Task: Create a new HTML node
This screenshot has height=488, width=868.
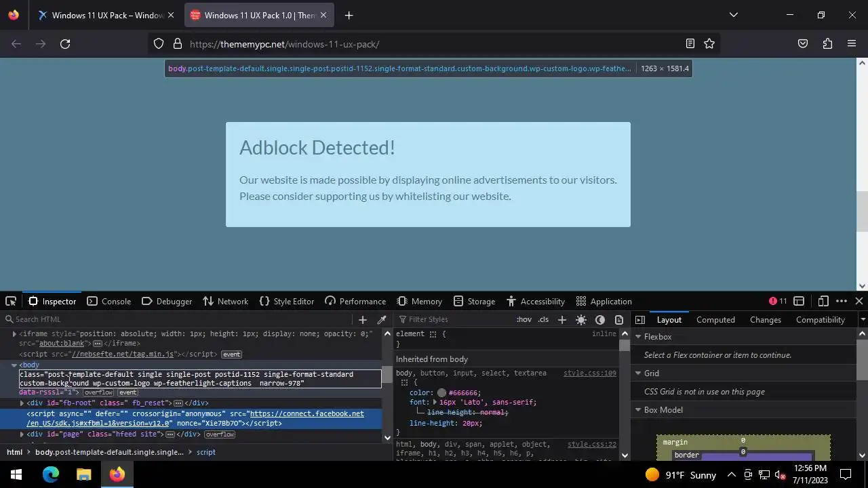Action: point(363,319)
